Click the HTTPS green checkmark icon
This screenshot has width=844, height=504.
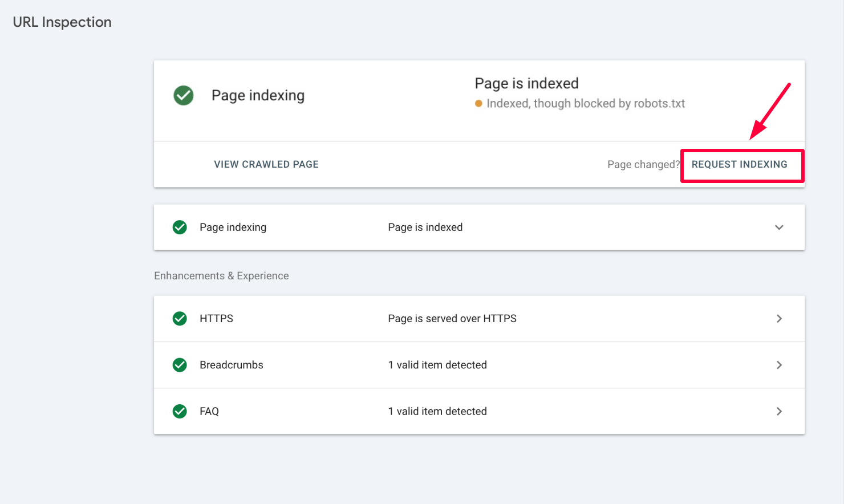[x=180, y=319]
